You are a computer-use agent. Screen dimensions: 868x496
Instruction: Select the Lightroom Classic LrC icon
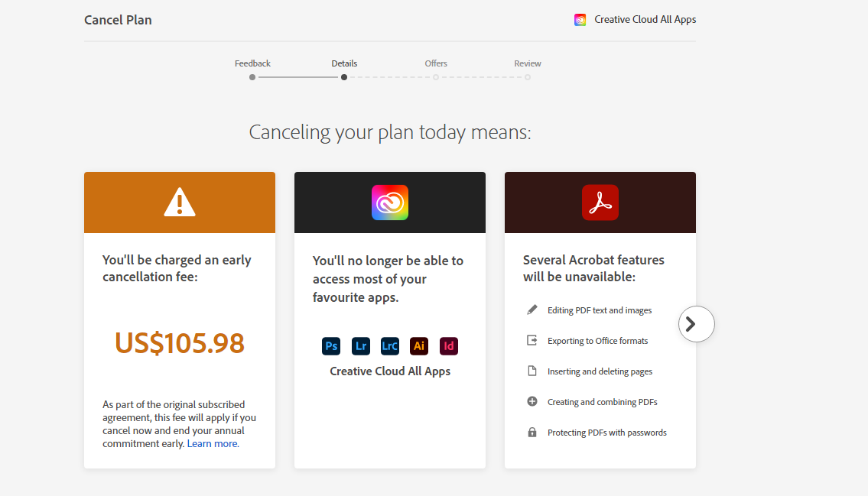tap(390, 346)
